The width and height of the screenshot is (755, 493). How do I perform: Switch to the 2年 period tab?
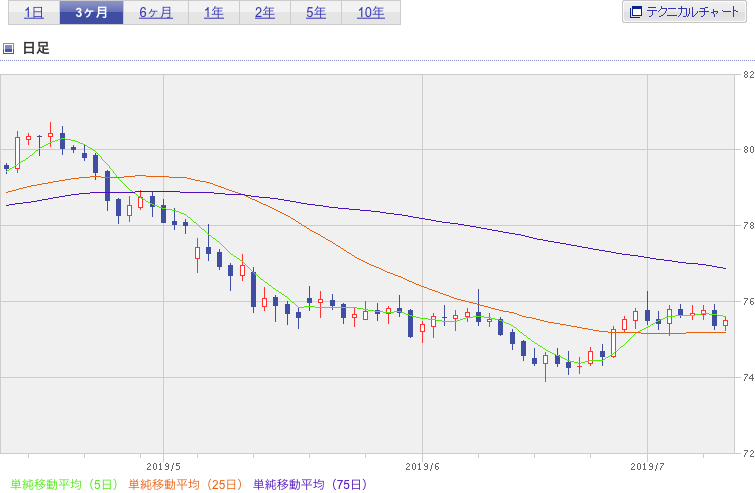point(265,13)
